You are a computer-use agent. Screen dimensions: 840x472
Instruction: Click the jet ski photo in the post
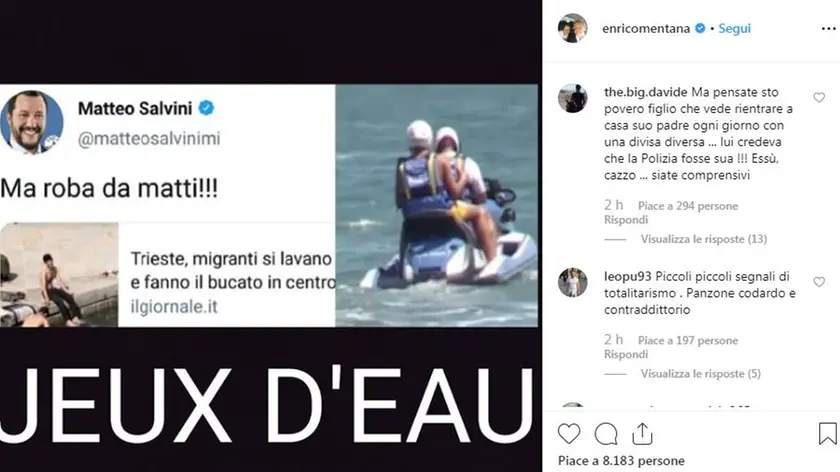coord(437,205)
